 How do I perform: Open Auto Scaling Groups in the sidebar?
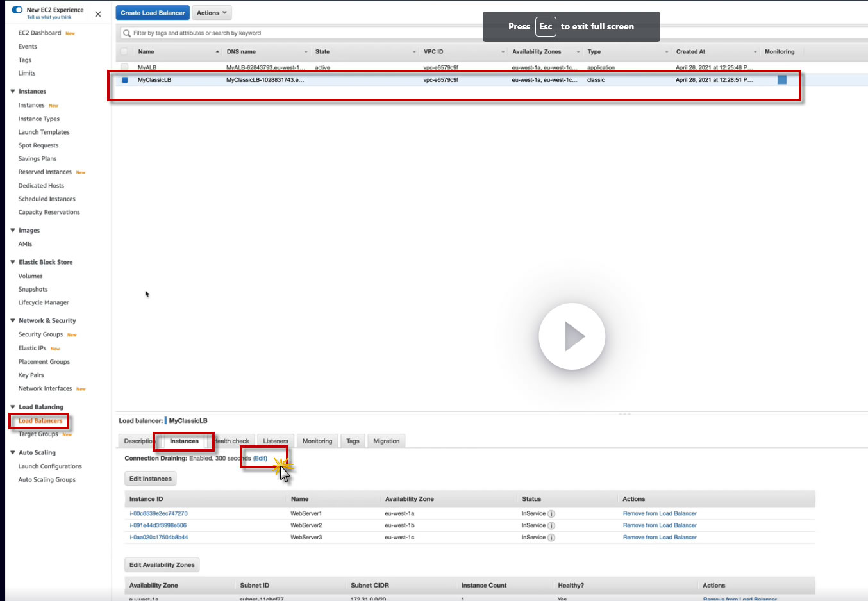pyautogui.click(x=47, y=480)
